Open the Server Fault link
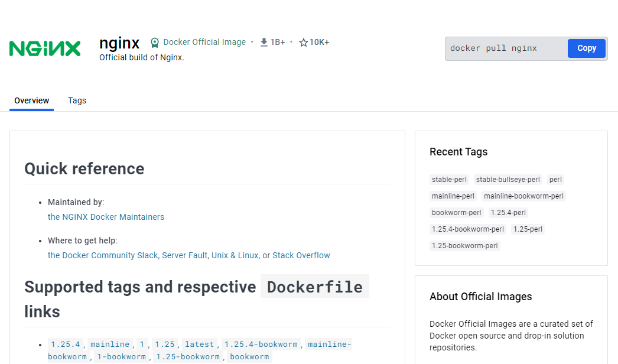Image resolution: width=618 pixels, height=364 pixels. (x=184, y=255)
